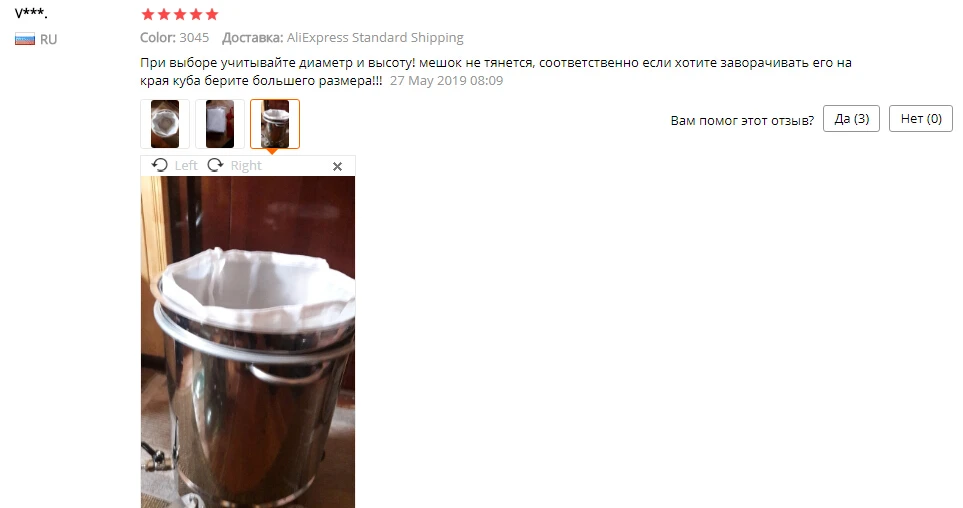Click the first red rating star
Viewport: 963px width, 508px height.
[x=147, y=14]
